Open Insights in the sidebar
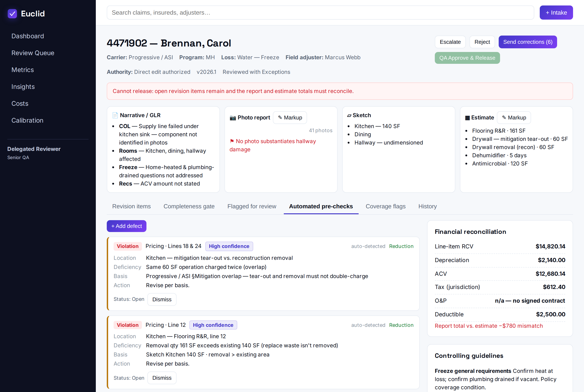The width and height of the screenshot is (584, 392). (23, 87)
